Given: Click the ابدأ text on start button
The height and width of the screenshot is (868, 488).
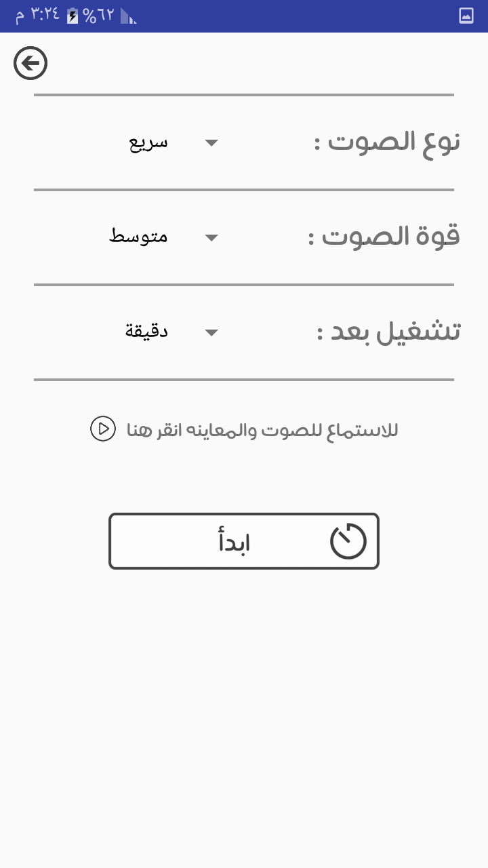Looking at the screenshot, I should (234, 542).
